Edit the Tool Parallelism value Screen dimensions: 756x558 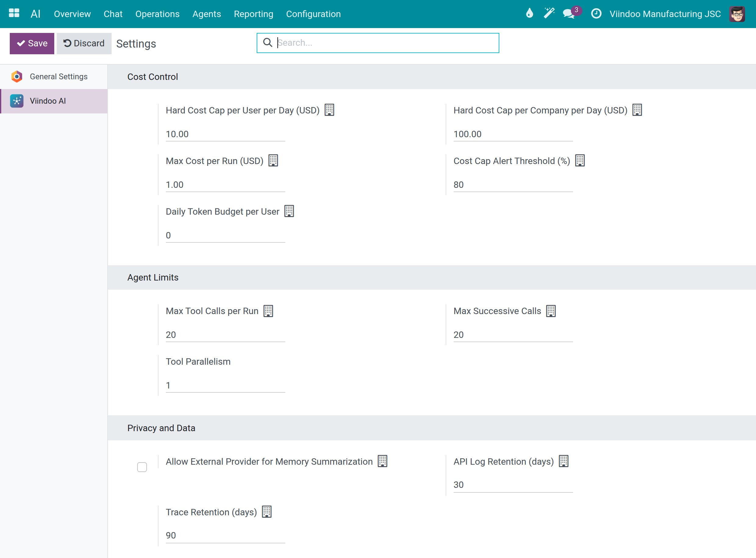coord(225,385)
